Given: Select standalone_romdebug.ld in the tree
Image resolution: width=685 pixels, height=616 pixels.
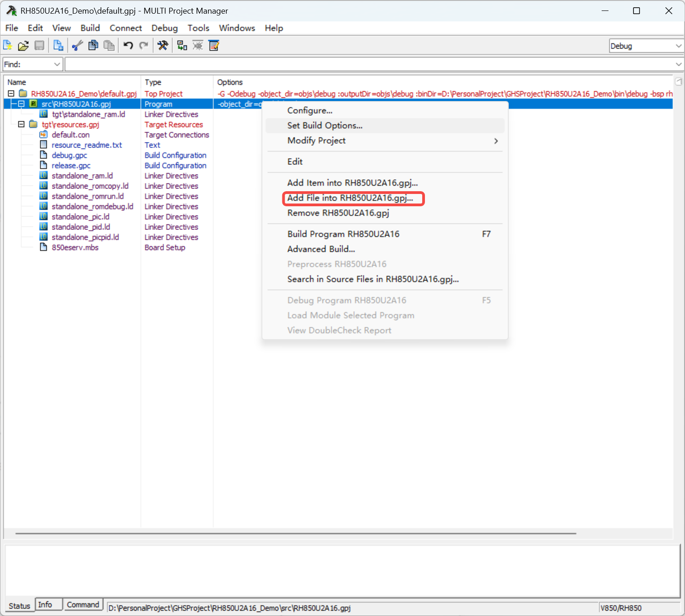Looking at the screenshot, I should (x=92, y=206).
